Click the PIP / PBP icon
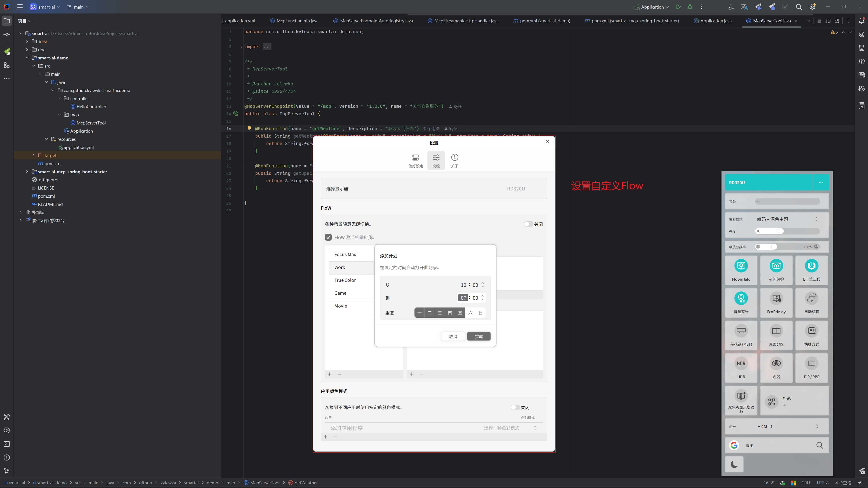This screenshot has height=488, width=868. coord(811,364)
